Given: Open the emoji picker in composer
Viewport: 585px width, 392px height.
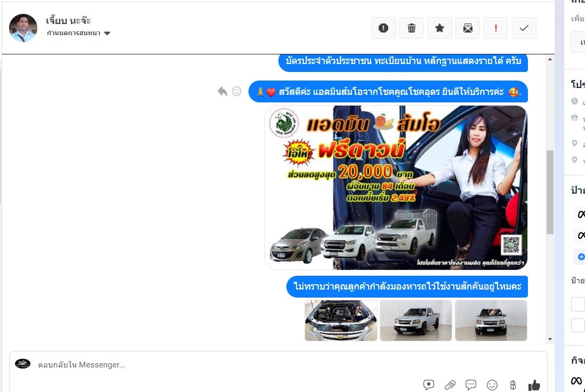Looking at the screenshot, I should pos(492,385).
